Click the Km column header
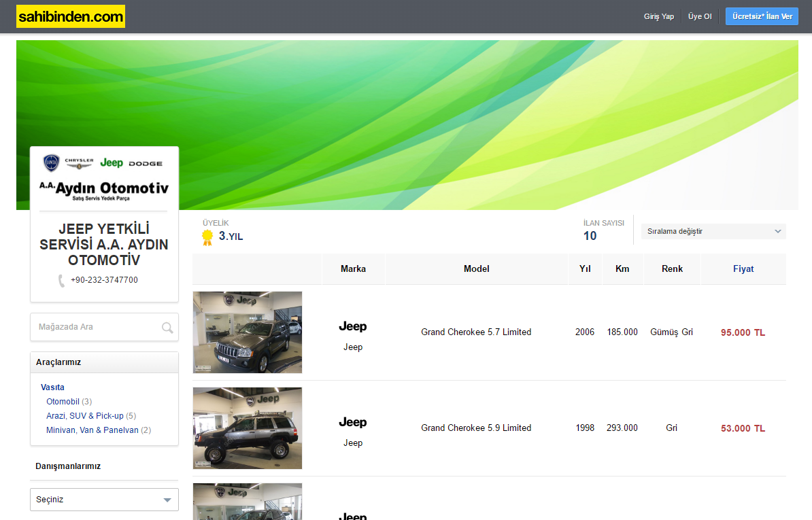This screenshot has height=520, width=812. point(622,269)
